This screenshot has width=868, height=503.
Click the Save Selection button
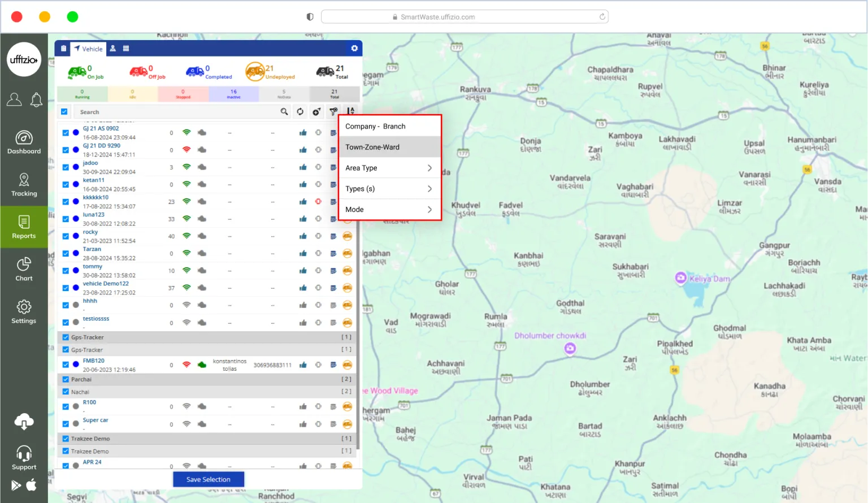coord(209,479)
